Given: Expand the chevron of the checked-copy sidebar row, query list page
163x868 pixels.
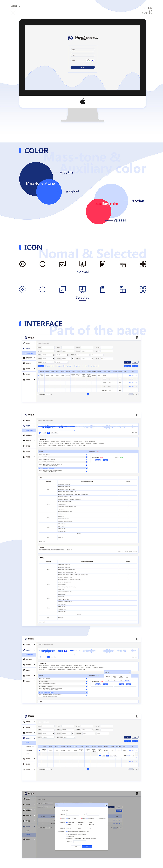Looking at the screenshot, I should click(35, 358).
